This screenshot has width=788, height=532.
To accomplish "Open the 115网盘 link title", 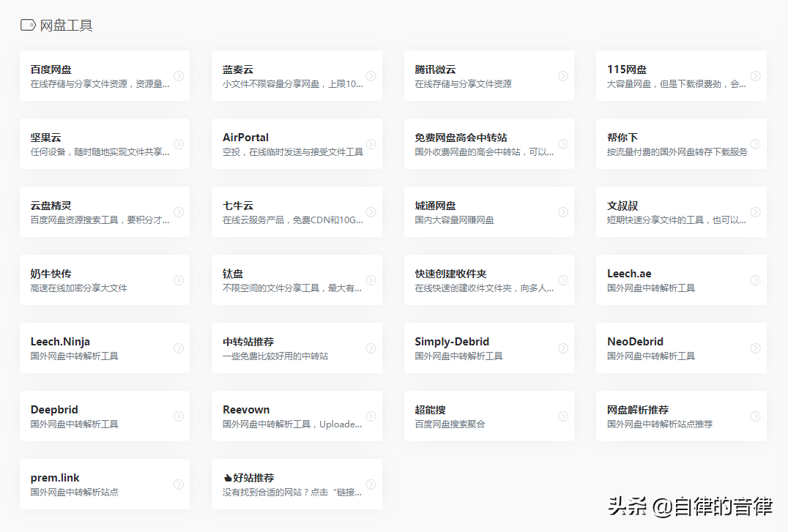I will [627, 70].
